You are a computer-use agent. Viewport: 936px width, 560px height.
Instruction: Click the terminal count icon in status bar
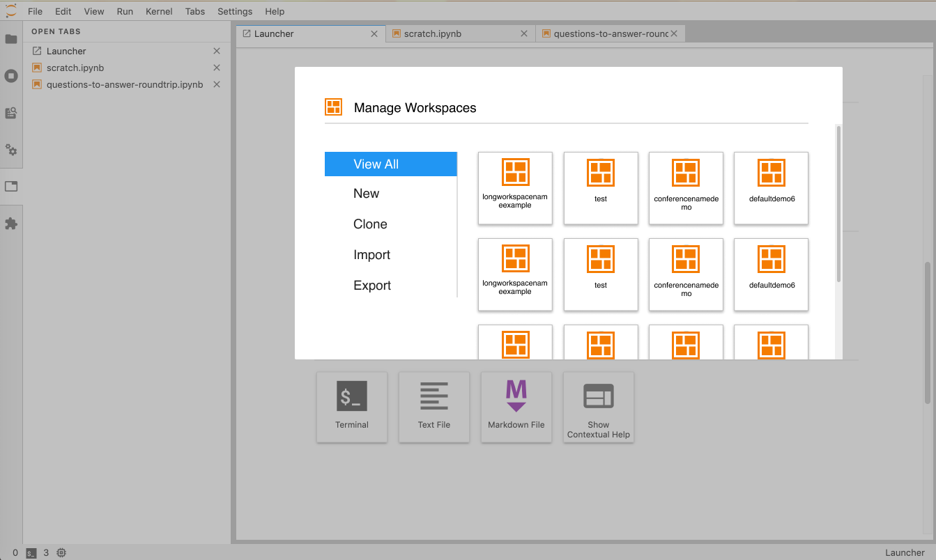(x=31, y=552)
